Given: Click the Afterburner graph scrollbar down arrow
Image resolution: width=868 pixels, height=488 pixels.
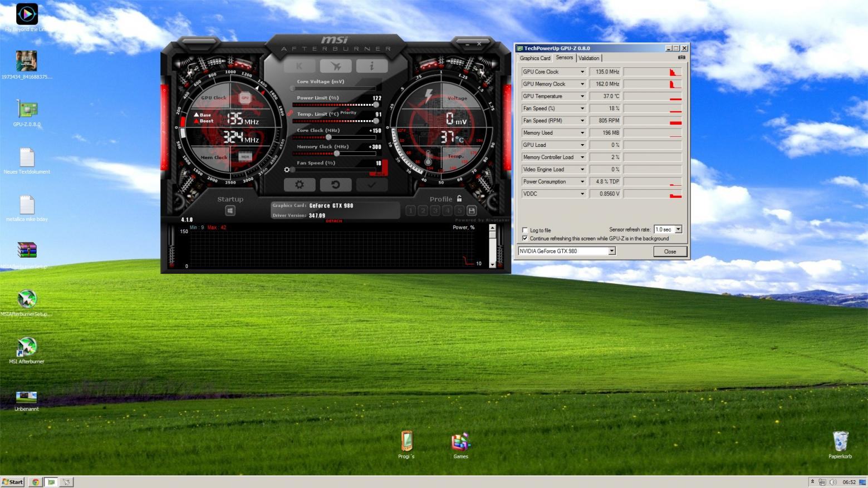Looking at the screenshot, I should pos(492,264).
